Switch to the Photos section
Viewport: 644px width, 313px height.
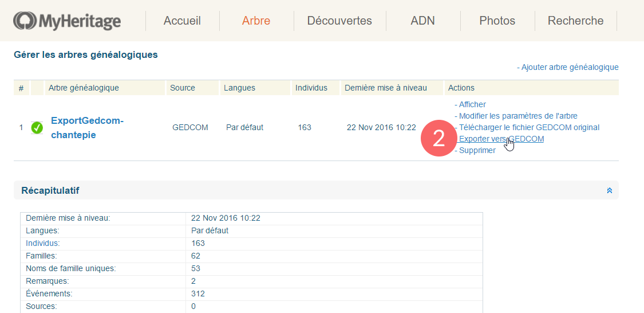(x=497, y=21)
